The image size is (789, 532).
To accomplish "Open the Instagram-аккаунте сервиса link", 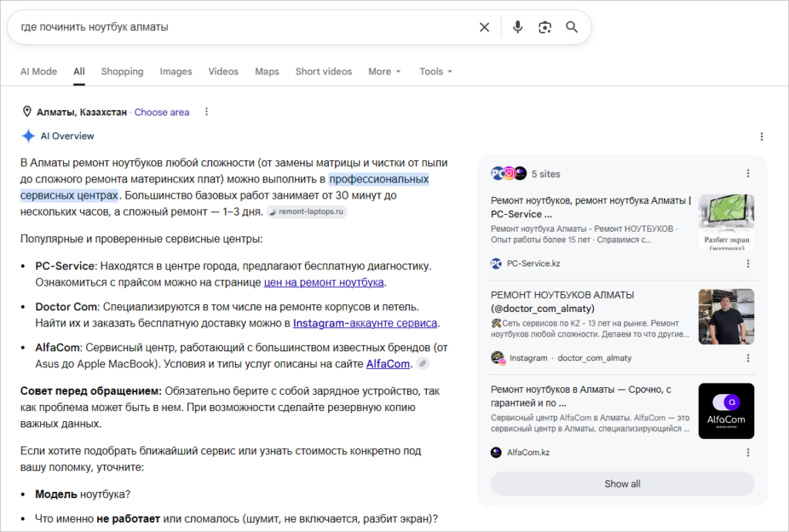I will point(365,323).
